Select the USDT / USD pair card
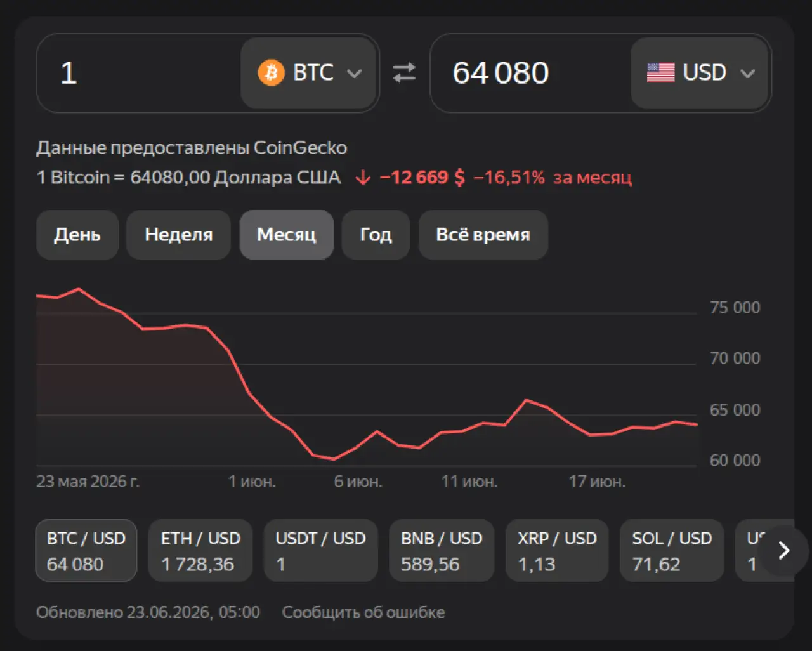The image size is (812, 651). 320,551
